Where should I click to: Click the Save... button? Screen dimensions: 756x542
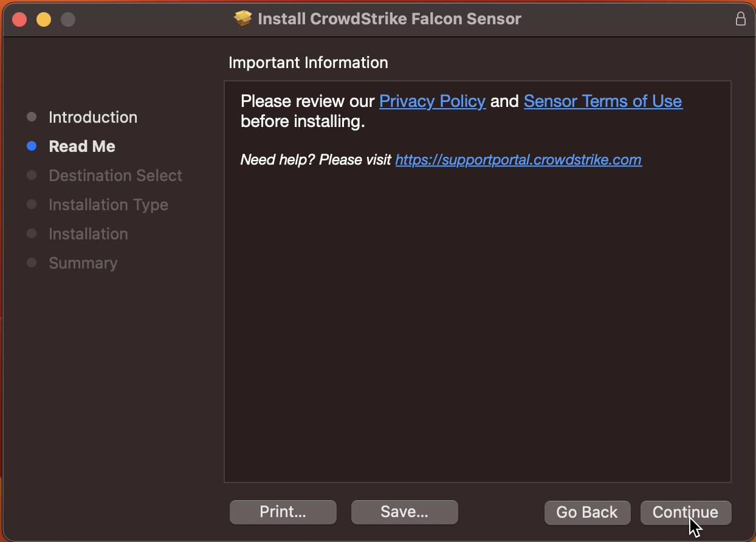click(x=404, y=512)
